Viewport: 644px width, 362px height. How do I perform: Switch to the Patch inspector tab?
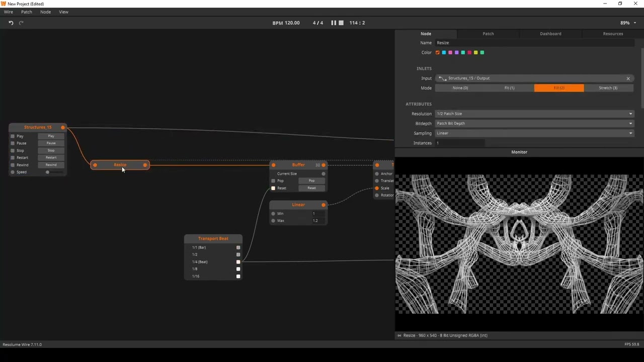pyautogui.click(x=488, y=34)
